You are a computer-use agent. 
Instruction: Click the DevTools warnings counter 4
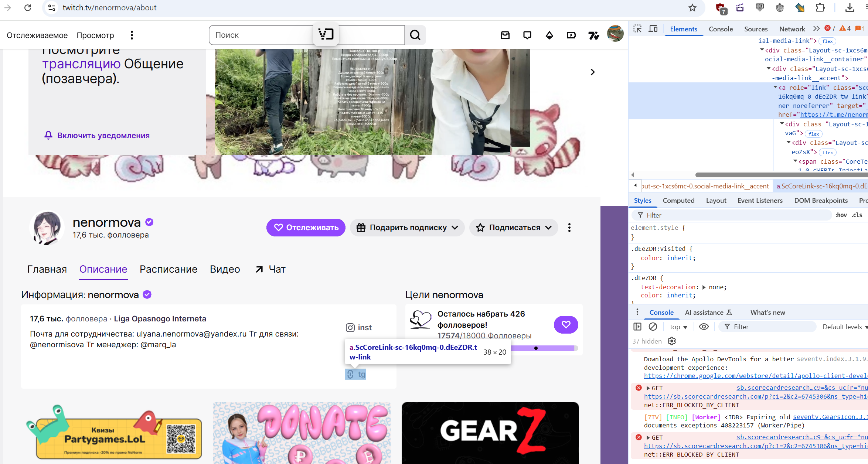pos(845,28)
